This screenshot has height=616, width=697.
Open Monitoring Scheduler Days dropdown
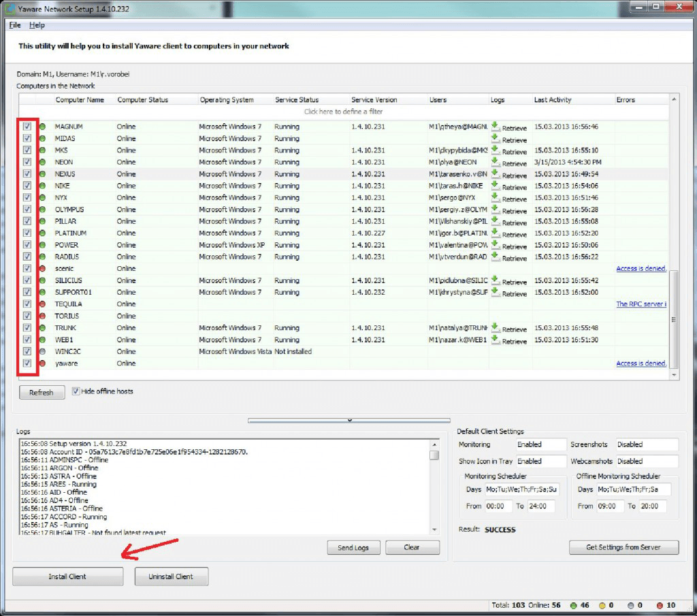tap(522, 489)
